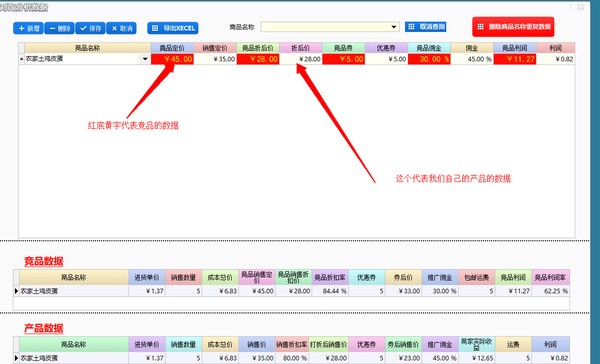Image resolution: width=600 pixels, height=364 pixels.
Task: Select ¥0.82 cell in 产品数据 table
Action: 550,358
